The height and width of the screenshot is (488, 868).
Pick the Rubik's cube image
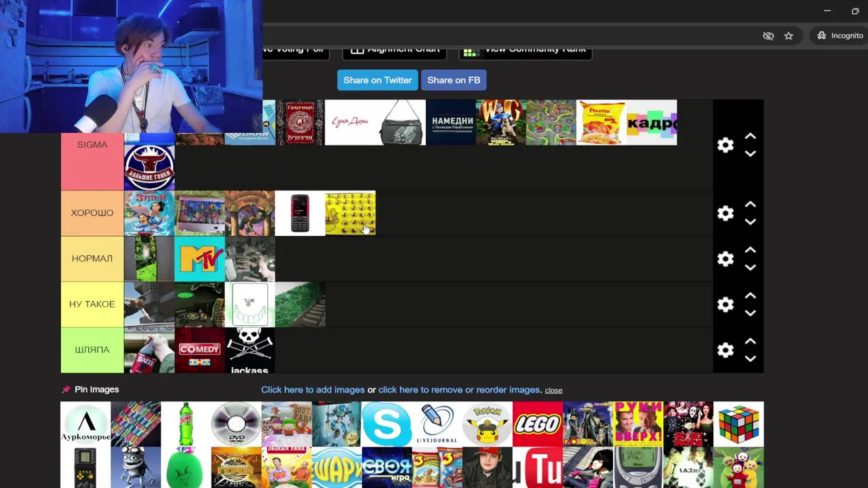(738, 424)
